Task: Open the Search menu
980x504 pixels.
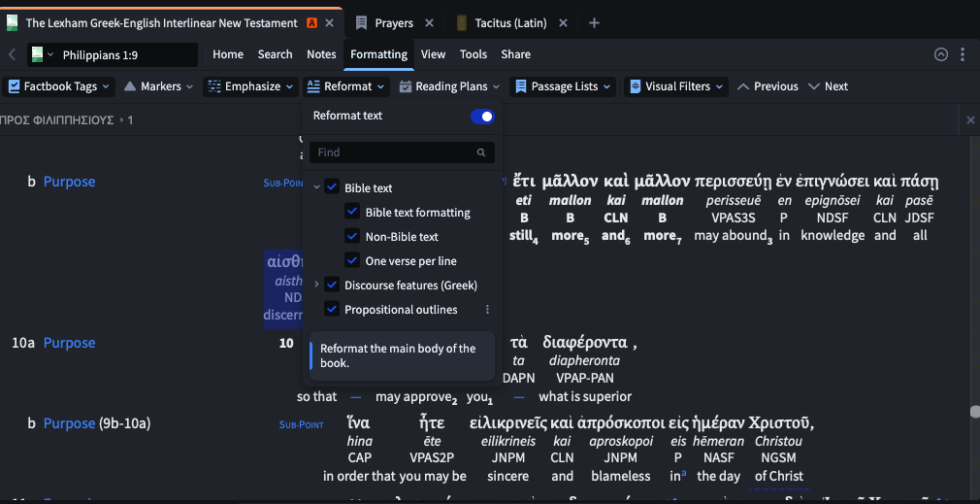Action: click(x=275, y=54)
